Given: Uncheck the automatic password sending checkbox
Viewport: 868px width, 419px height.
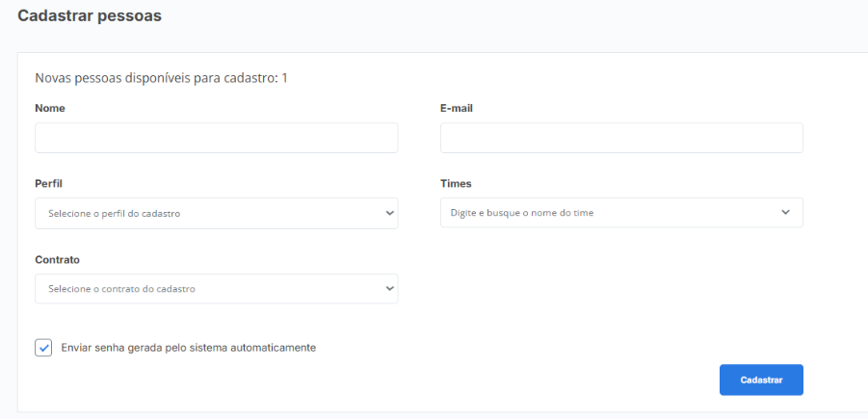Looking at the screenshot, I should coord(43,348).
